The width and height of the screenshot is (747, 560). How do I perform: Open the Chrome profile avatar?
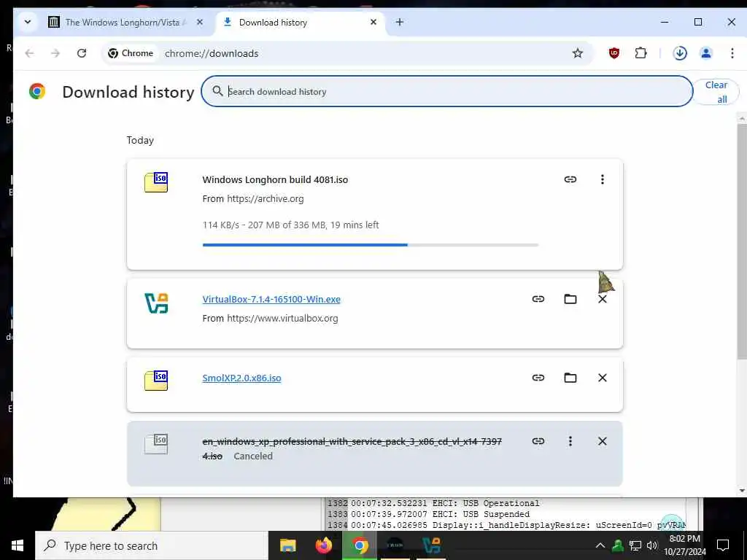pos(706,53)
